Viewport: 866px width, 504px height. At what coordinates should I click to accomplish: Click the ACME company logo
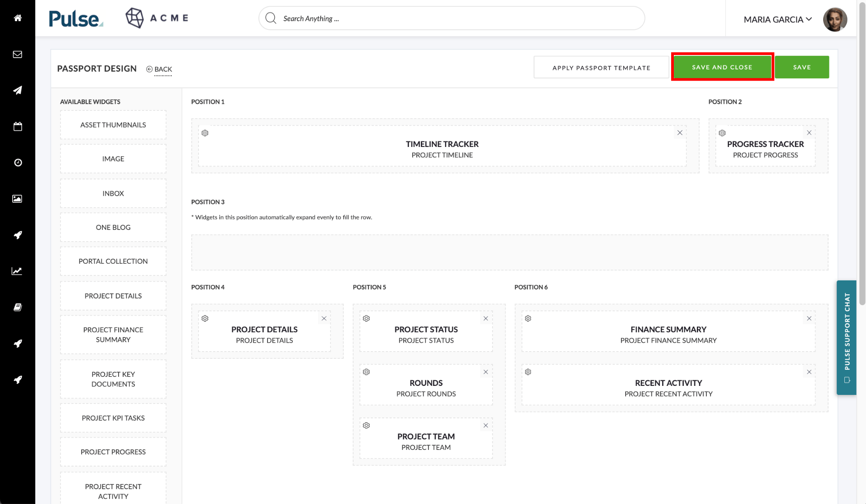click(157, 18)
